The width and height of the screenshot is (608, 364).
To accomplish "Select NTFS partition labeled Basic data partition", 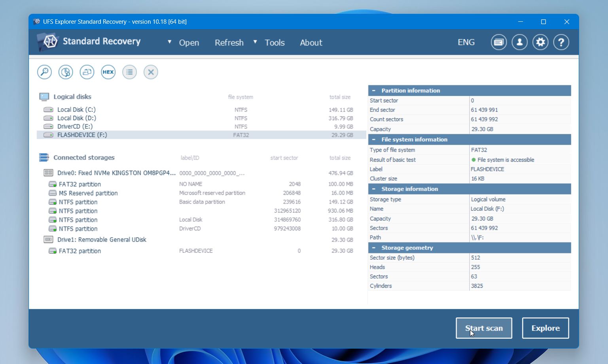I will [x=201, y=202].
